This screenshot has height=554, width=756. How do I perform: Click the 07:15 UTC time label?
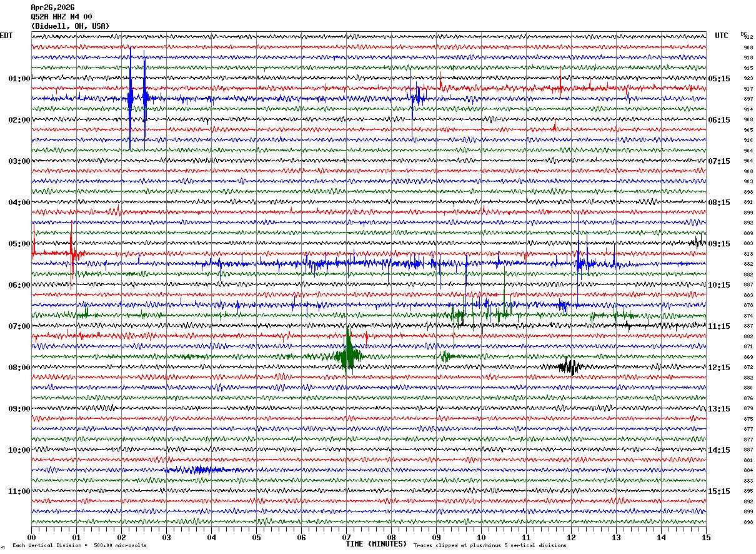click(x=720, y=161)
